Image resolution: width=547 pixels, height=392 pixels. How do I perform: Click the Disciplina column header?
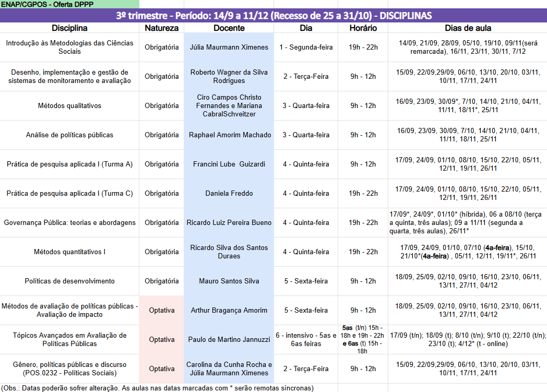pos(69,28)
